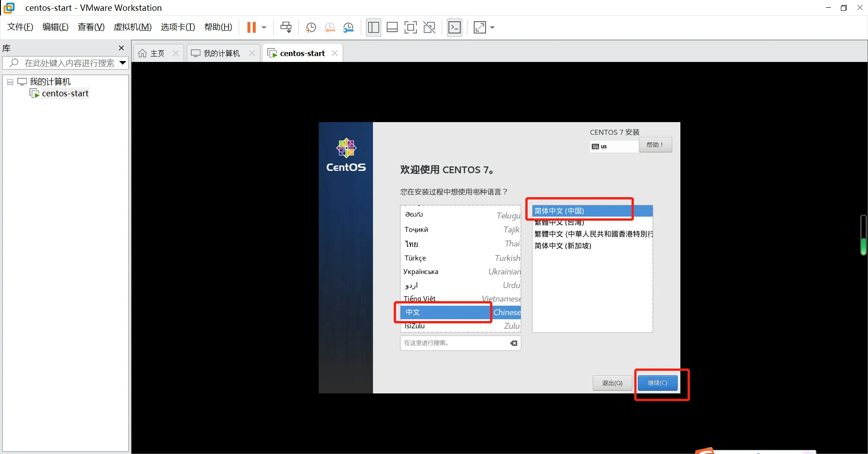868x454 pixels.
Task: Select Urdu language row
Action: pyautogui.click(x=461, y=285)
